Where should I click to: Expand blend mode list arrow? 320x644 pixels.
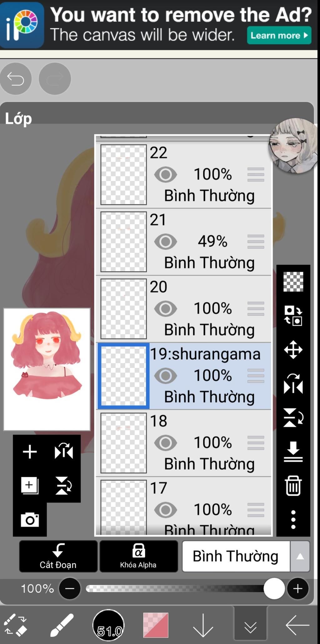pos(300,556)
